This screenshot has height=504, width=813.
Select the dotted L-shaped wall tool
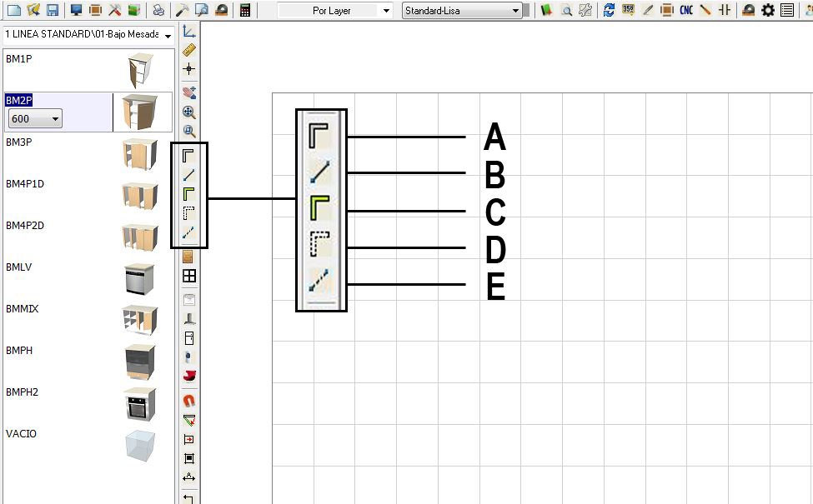click(188, 213)
